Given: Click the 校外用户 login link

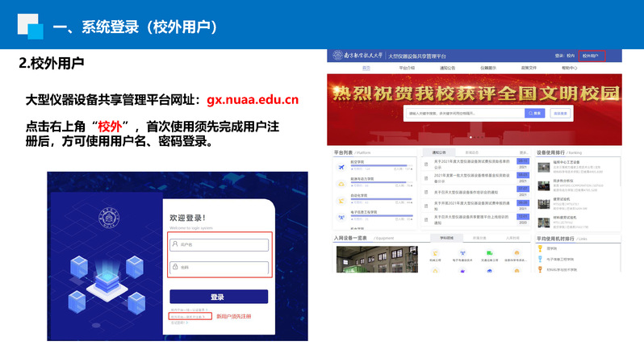Looking at the screenshot, I should (x=593, y=56).
